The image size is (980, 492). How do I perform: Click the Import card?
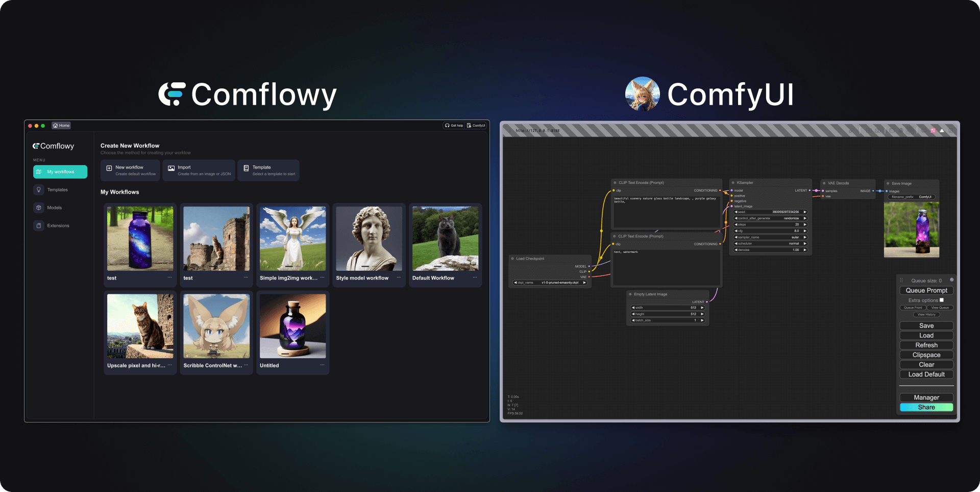click(199, 171)
